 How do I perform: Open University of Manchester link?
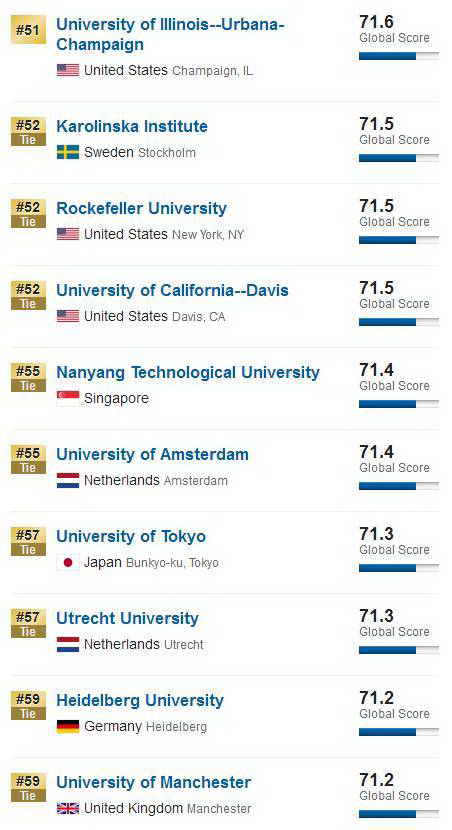153,782
